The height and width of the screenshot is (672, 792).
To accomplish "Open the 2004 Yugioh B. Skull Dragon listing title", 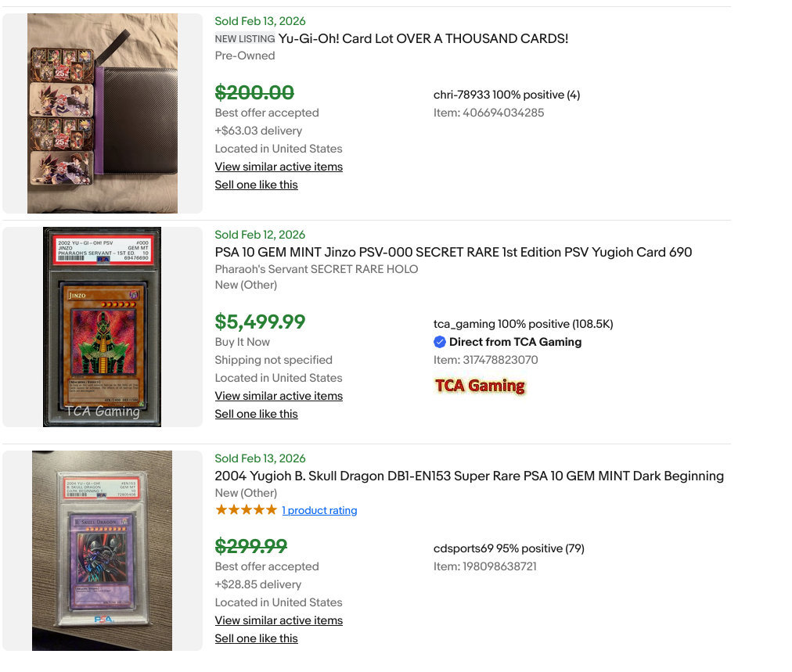I will (x=469, y=476).
